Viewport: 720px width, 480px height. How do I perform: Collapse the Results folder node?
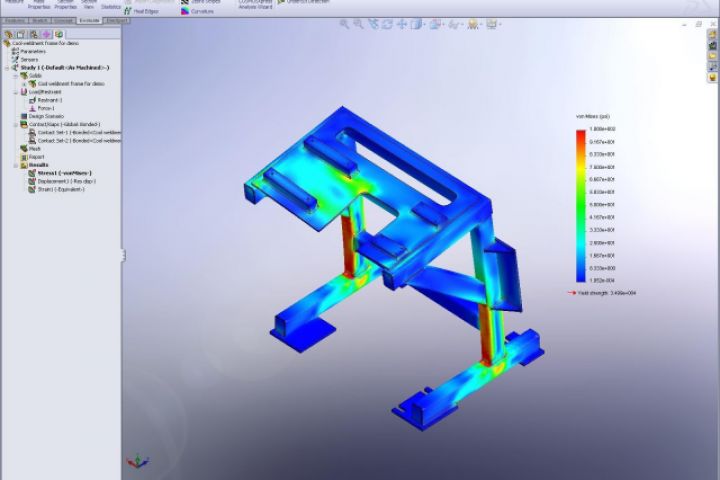16,165
